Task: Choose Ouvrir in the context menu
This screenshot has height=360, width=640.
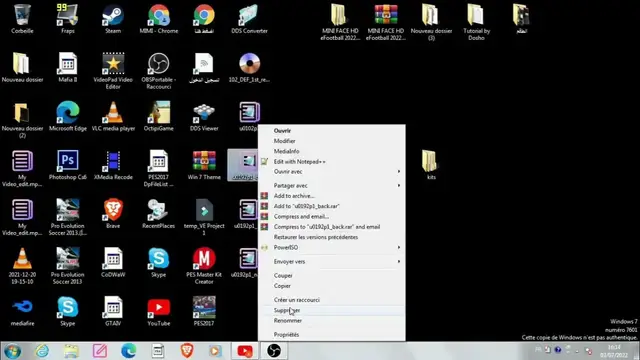Action: point(282,131)
